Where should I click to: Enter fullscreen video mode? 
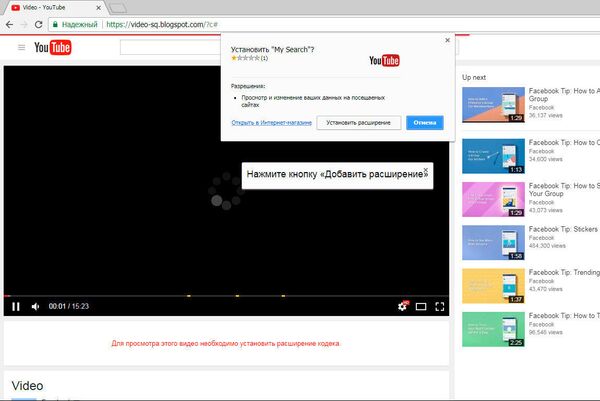point(439,306)
